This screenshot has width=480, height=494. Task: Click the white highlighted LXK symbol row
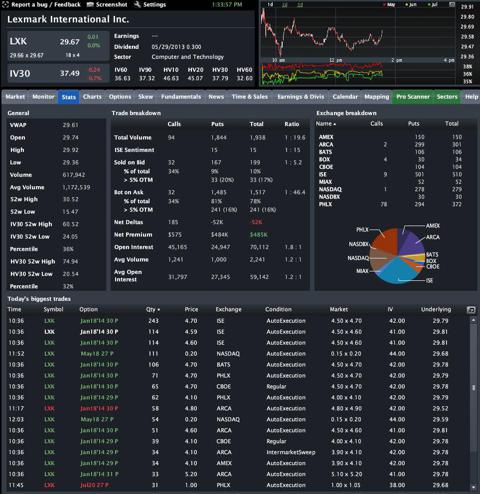(x=239, y=332)
